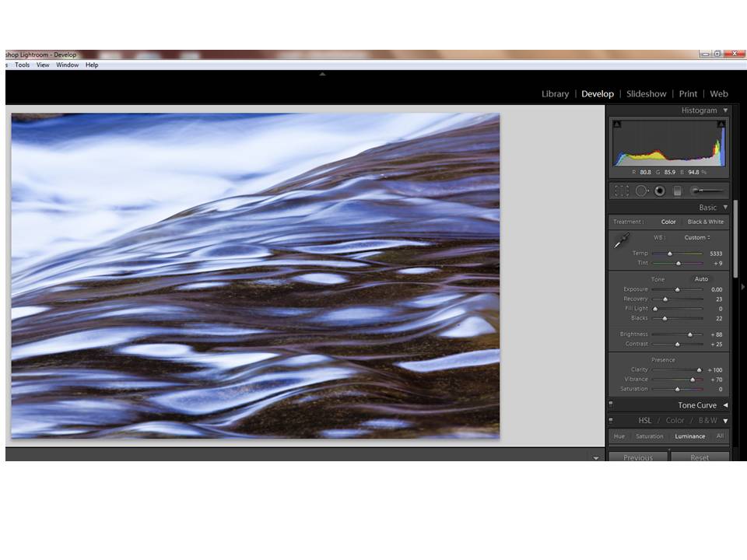
Task: Switch Treatment to Black & White
Action: click(x=705, y=222)
